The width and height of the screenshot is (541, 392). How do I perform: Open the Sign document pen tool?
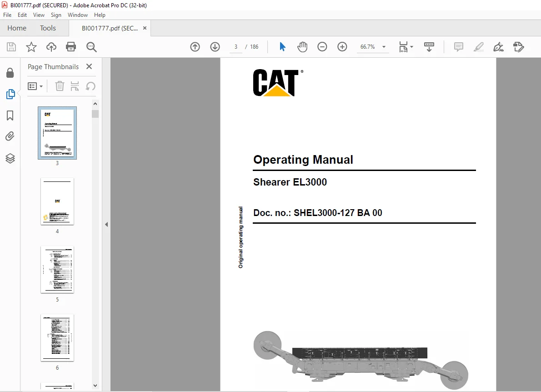tap(499, 47)
